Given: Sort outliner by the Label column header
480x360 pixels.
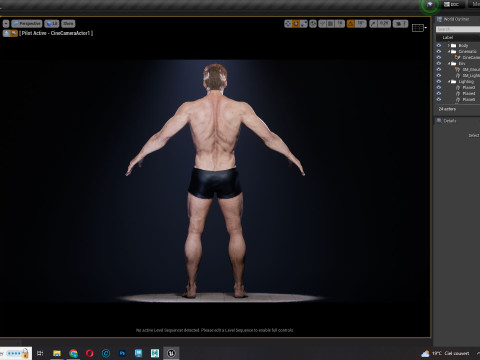Looking at the screenshot, I should pos(448,37).
